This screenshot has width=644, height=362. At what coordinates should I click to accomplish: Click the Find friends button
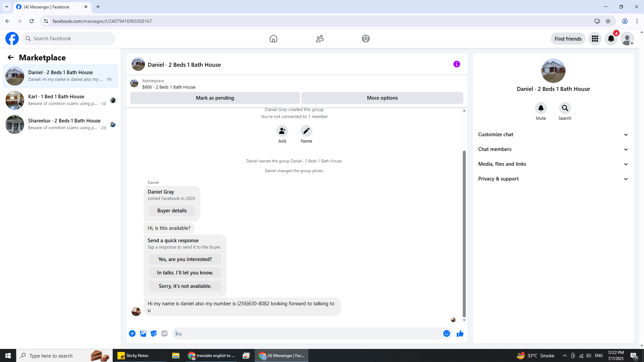coord(568,39)
